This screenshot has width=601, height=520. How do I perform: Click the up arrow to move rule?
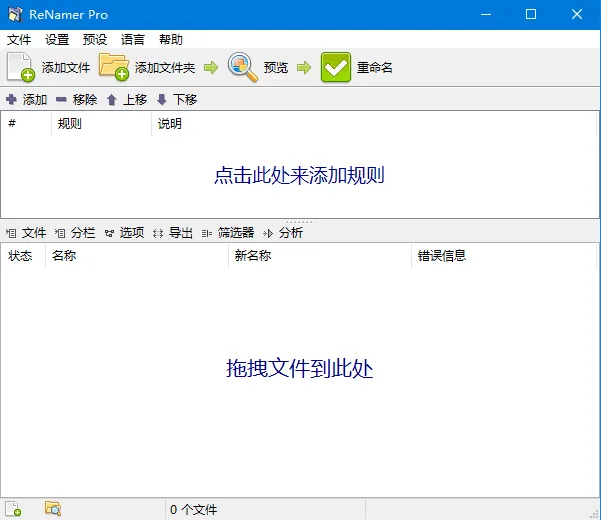112,100
